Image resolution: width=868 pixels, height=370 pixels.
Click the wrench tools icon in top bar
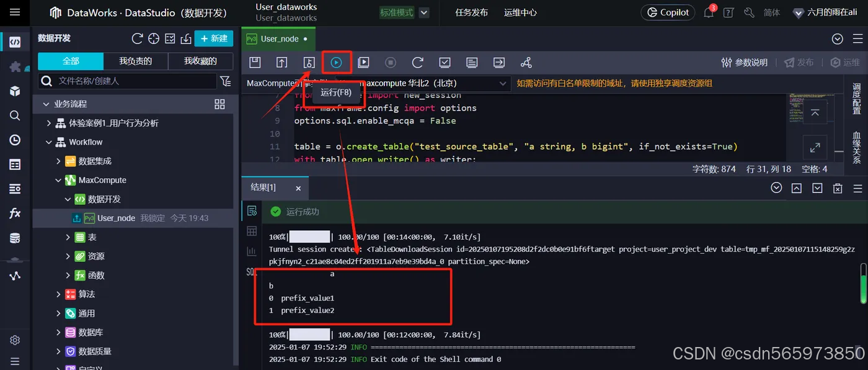749,12
